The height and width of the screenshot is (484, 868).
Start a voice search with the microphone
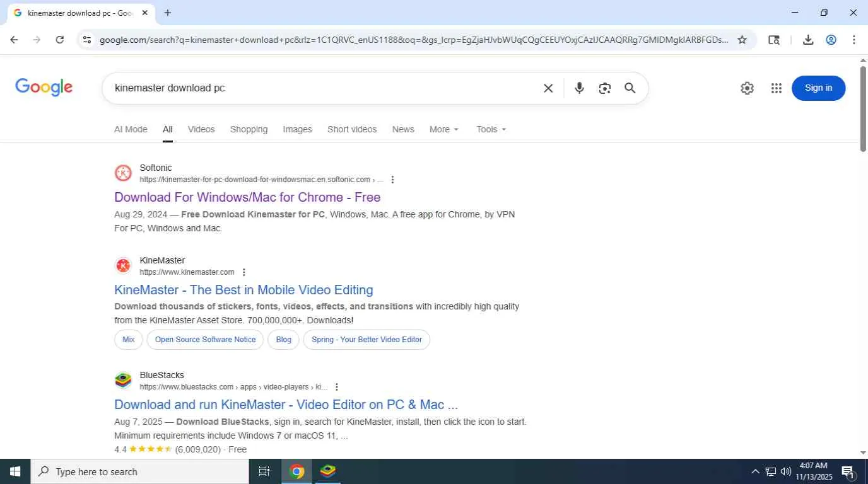point(579,88)
